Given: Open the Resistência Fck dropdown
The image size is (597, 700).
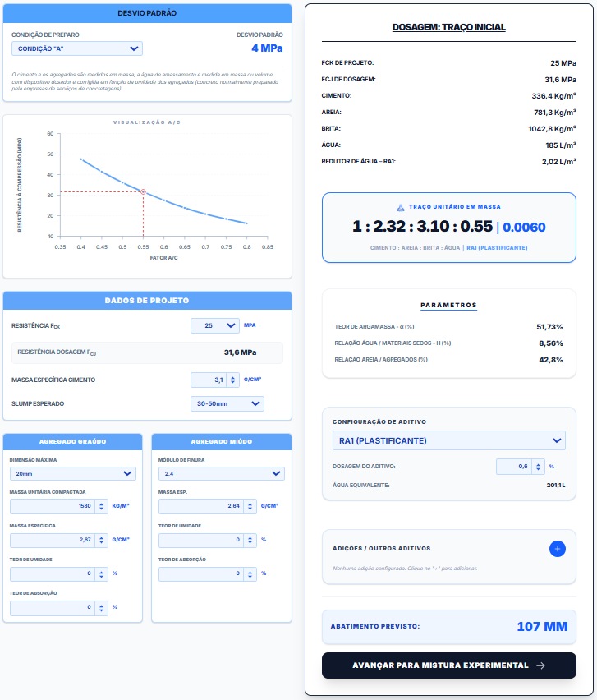Looking at the screenshot, I should pyautogui.click(x=215, y=325).
